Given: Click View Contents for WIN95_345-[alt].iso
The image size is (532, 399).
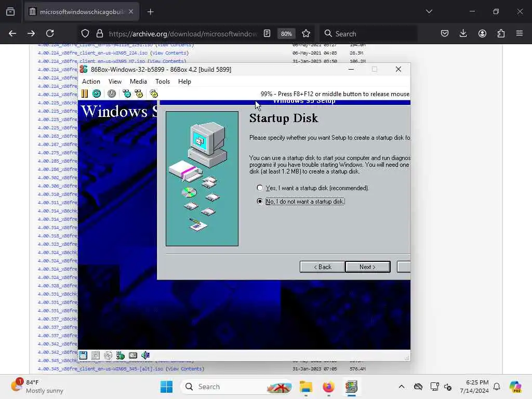Looking at the screenshot, I should 185,369.
